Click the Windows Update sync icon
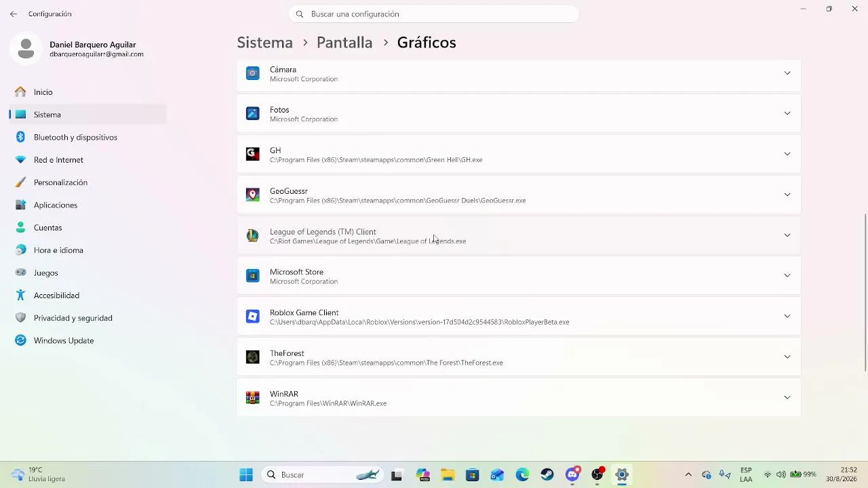 (20, 340)
